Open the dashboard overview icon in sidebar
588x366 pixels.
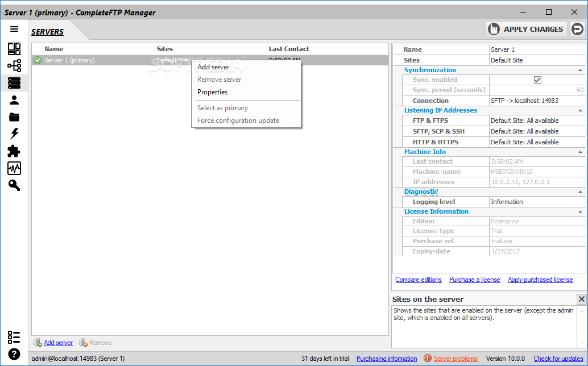[14, 49]
